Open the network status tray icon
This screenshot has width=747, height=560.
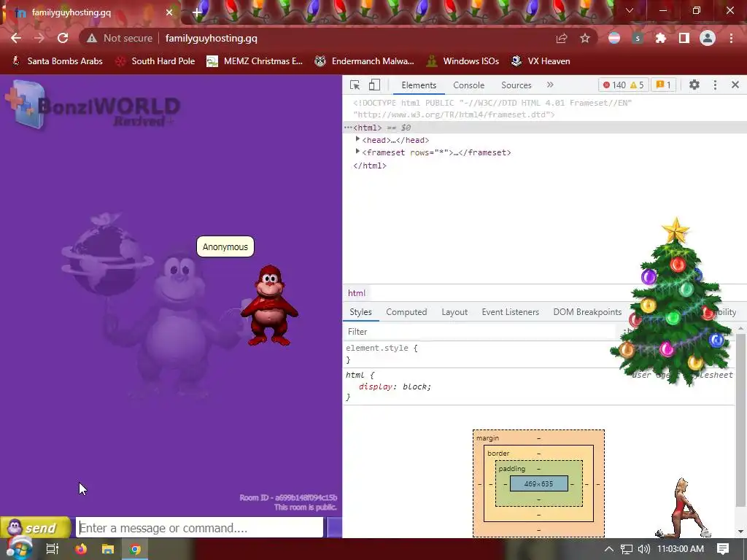click(x=627, y=549)
